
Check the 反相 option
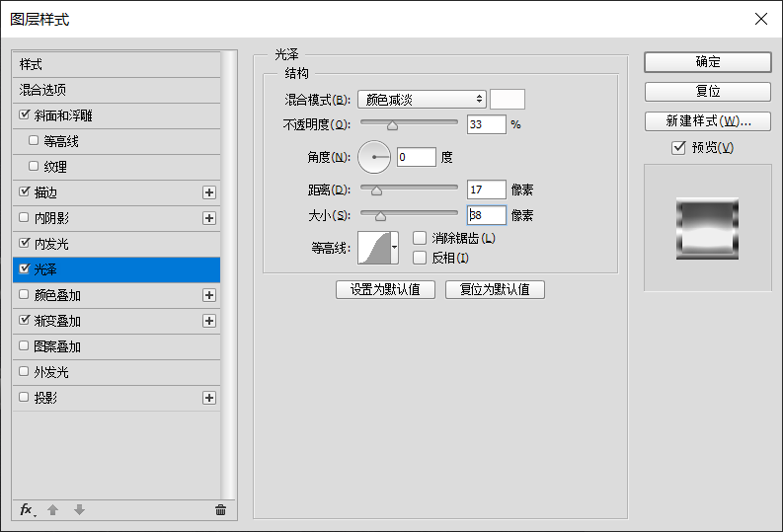[x=420, y=258]
